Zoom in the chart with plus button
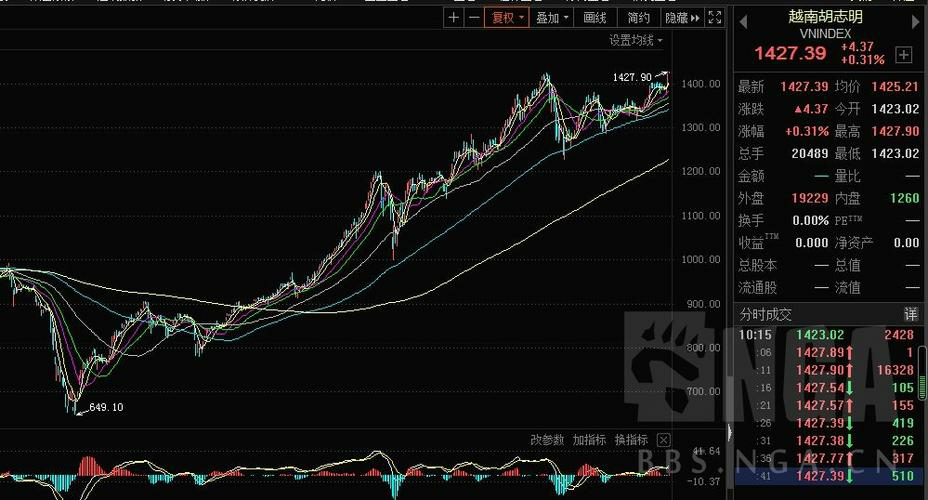This screenshot has width=928, height=500. click(x=453, y=18)
